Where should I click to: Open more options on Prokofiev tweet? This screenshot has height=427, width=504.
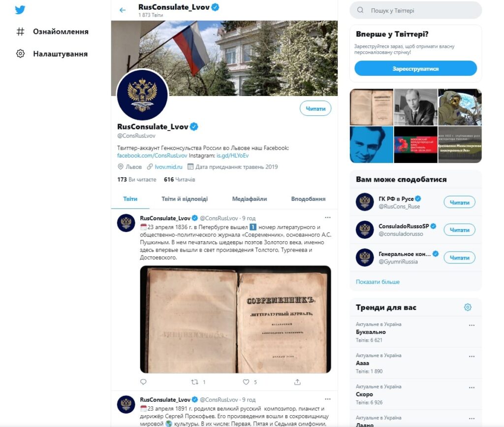pos(327,399)
